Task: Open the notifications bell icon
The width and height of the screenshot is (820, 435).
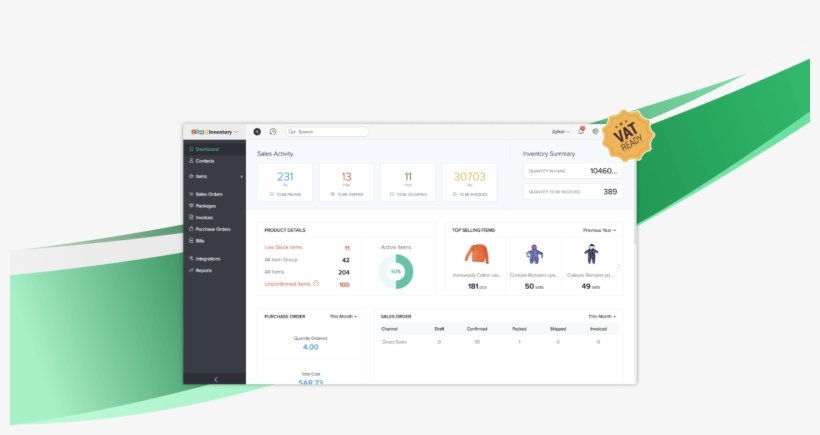Action: [x=581, y=131]
